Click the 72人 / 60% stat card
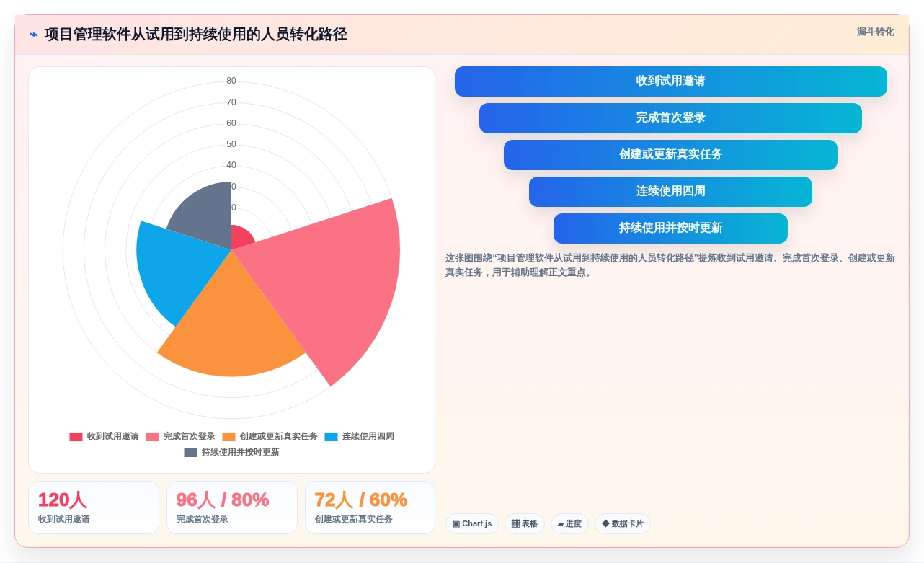The image size is (924, 563). coord(370,507)
